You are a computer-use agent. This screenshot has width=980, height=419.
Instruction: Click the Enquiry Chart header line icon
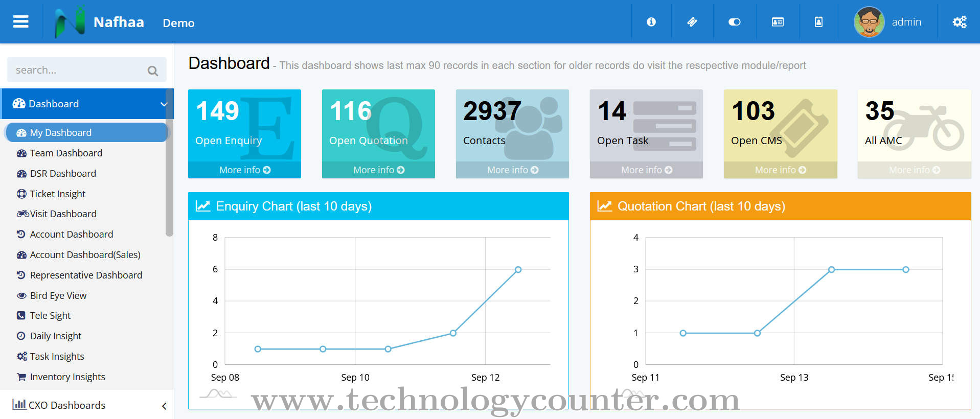click(203, 206)
